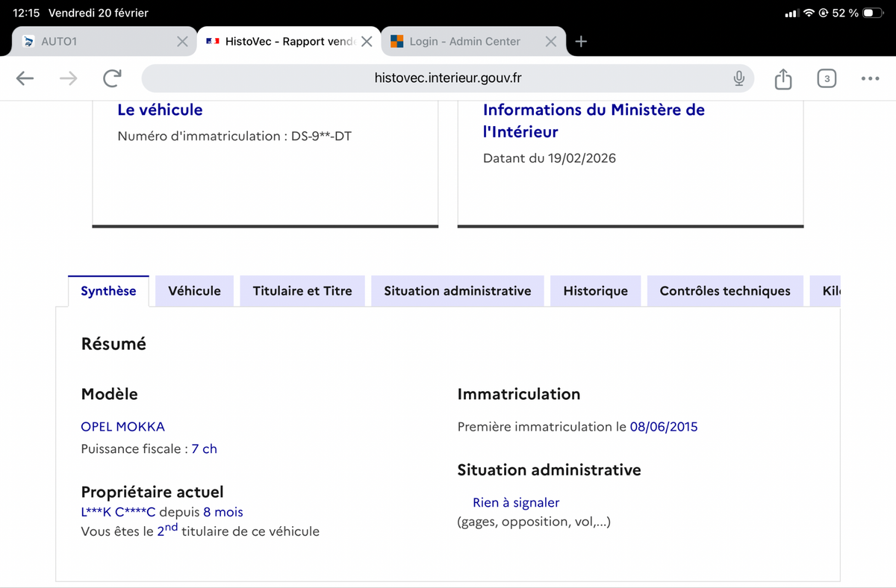Switch to the AUTO1 browser tab
The image size is (896, 588).
pos(90,42)
